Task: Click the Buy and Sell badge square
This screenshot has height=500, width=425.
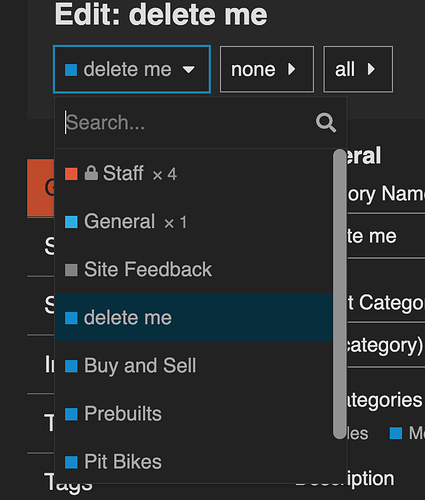Action: tap(71, 366)
